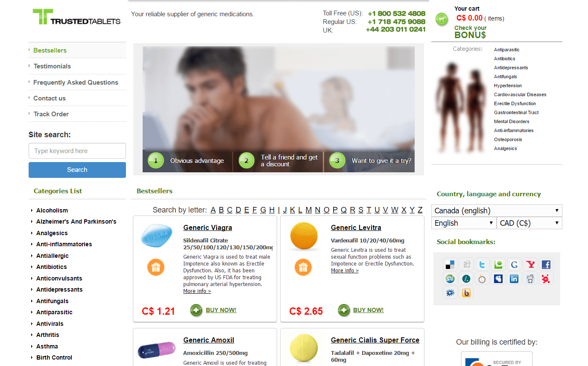This screenshot has height=366, width=588.
Task: Select letter M in Search by letter
Action: click(x=308, y=210)
